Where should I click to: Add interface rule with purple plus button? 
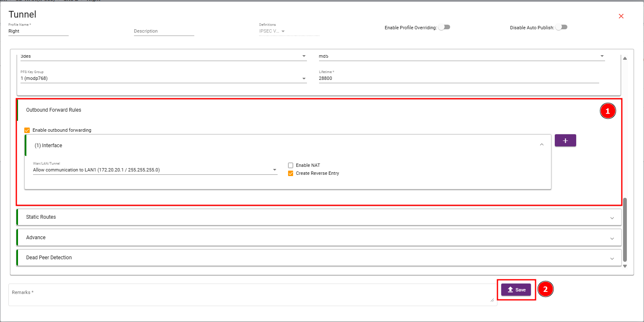[565, 141]
